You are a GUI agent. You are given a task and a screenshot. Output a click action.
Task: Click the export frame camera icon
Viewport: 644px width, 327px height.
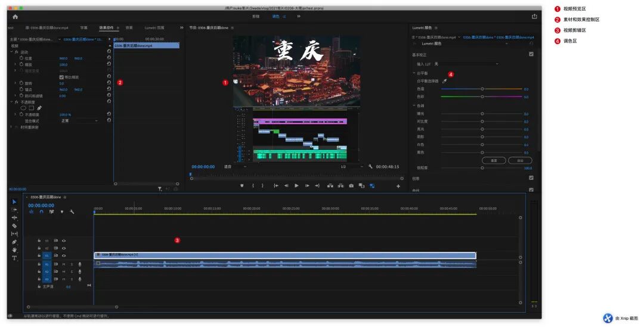pyautogui.click(x=351, y=186)
